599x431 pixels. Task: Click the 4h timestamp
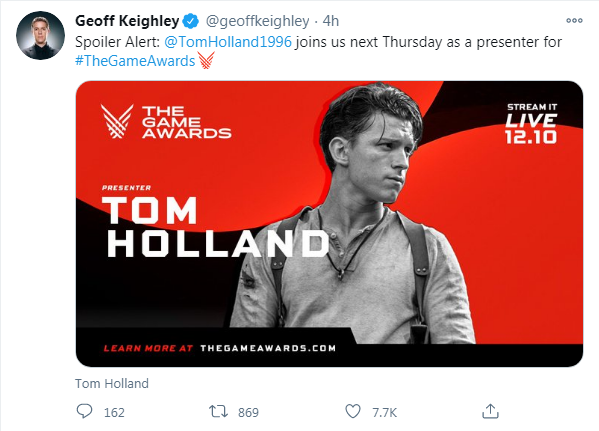click(x=331, y=21)
